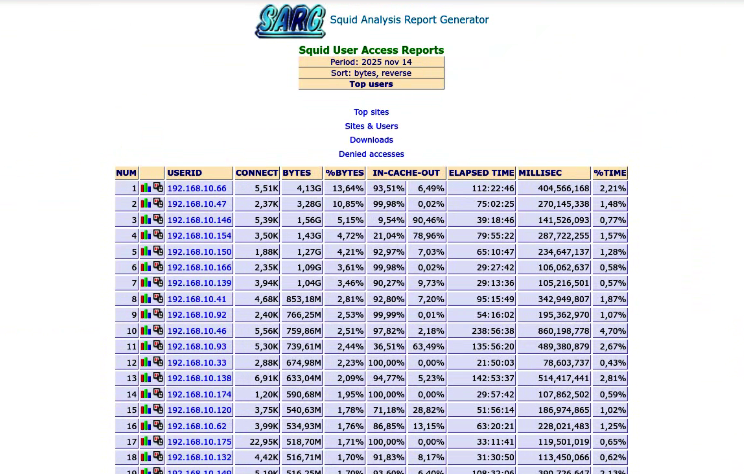Open date/time report icon for 192.168.10.47
Viewport: 744px width, 474px height.
(158, 204)
